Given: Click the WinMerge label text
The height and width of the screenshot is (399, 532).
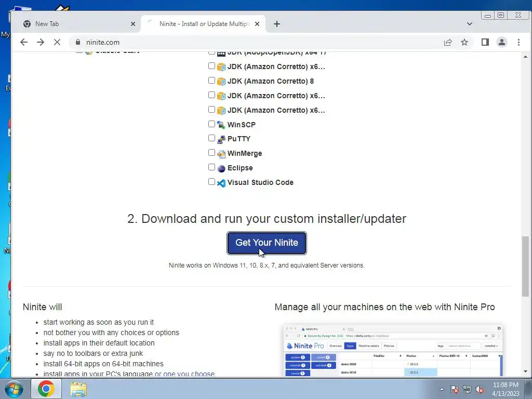Looking at the screenshot, I should 245,153.
